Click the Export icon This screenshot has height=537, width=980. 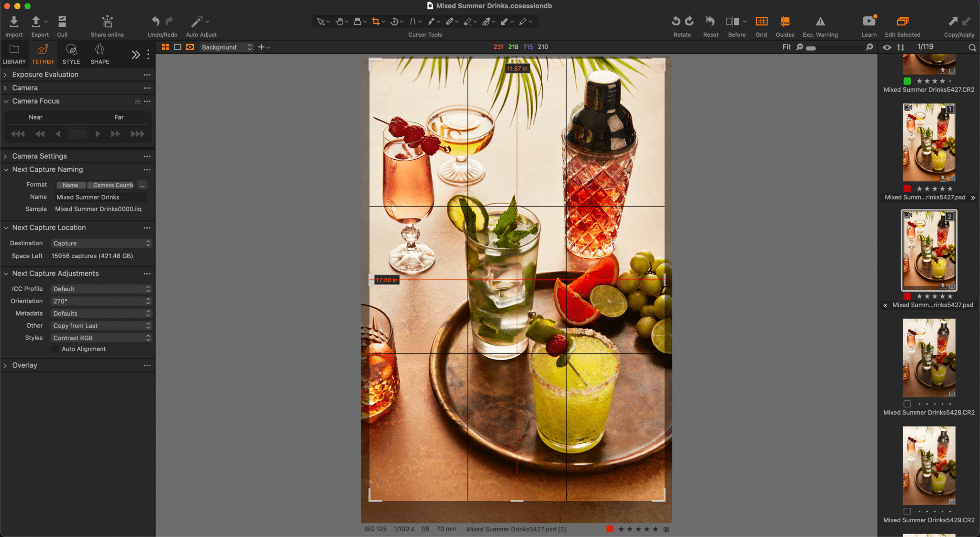tap(36, 22)
